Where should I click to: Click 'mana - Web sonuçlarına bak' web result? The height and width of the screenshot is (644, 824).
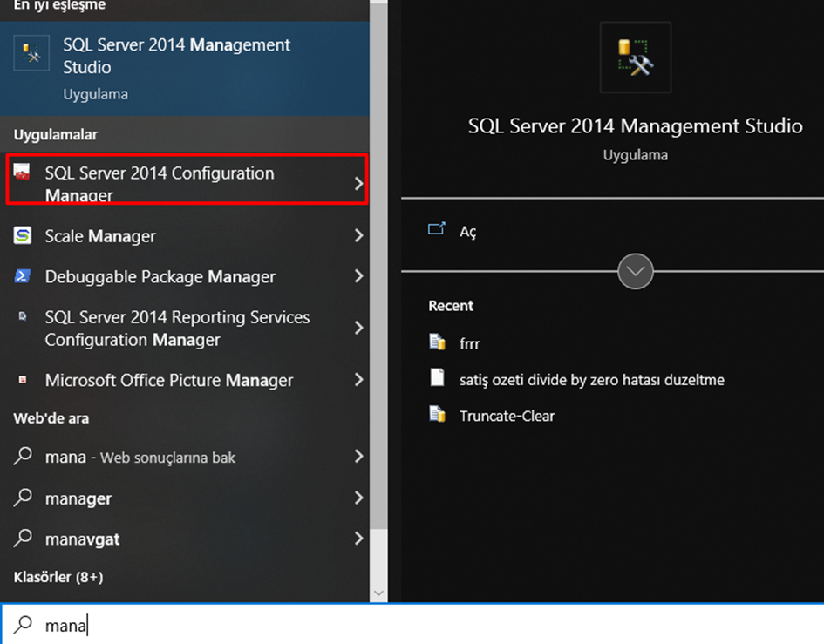click(185, 457)
